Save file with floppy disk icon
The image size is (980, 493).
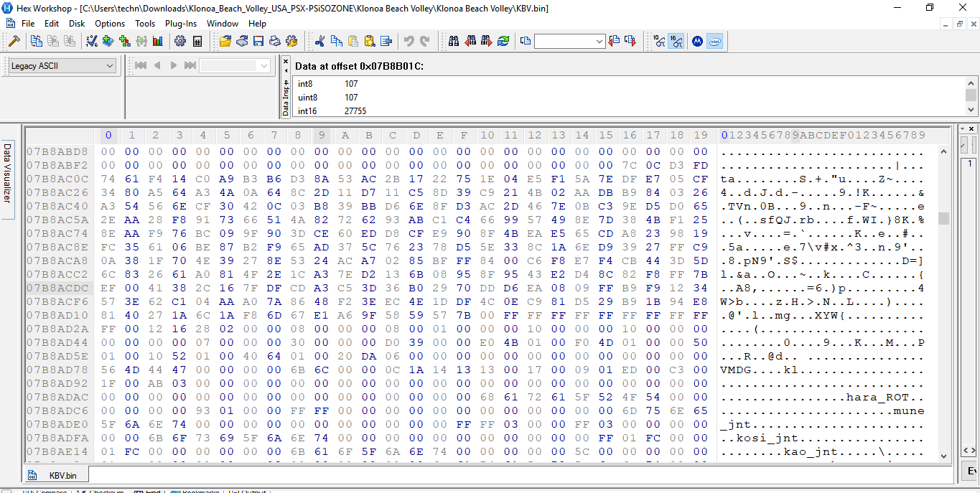coord(258,41)
